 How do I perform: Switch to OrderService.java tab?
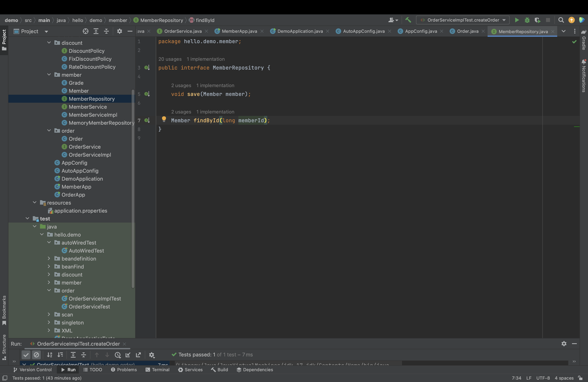183,31
